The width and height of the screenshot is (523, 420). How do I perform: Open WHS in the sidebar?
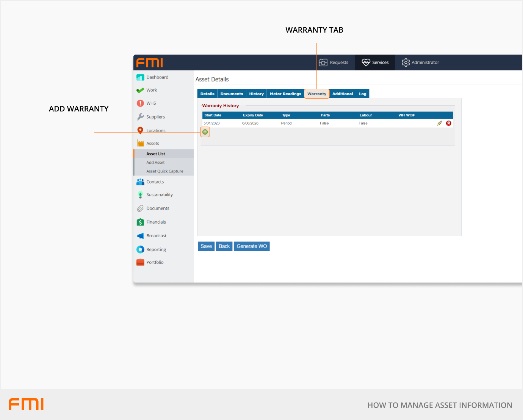pyautogui.click(x=151, y=103)
